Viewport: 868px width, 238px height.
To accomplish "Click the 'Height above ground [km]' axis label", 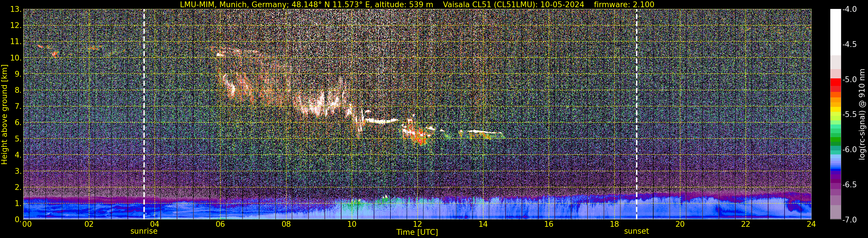I will [4, 115].
